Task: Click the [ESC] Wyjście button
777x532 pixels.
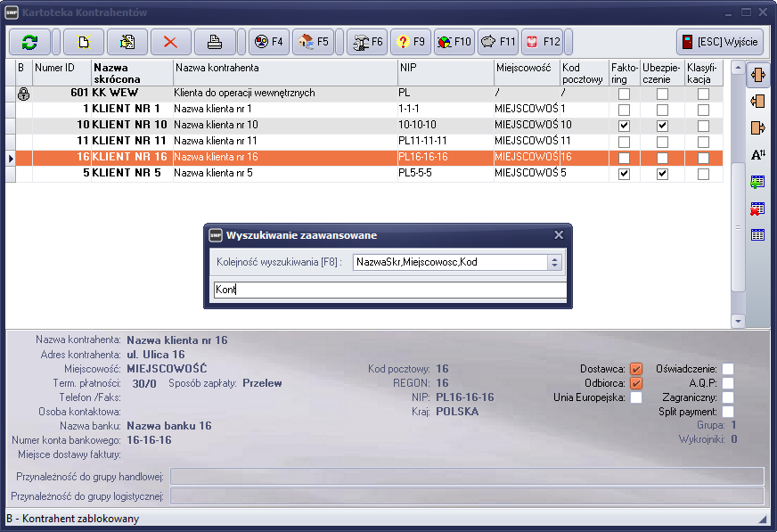Action: point(720,42)
